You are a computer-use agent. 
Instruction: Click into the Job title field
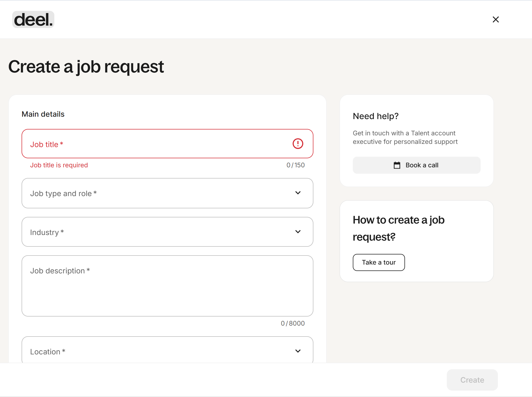160,144
